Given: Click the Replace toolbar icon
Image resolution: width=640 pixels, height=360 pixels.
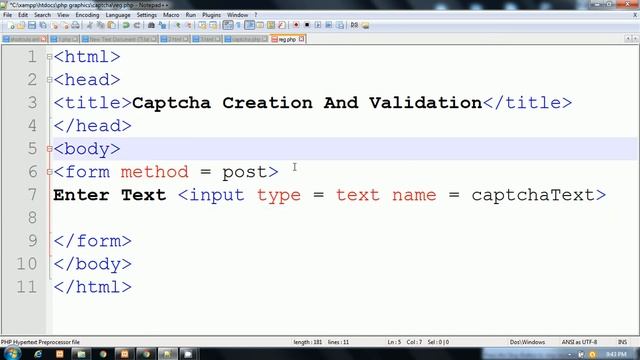Looking at the screenshot, I should coord(162,25).
